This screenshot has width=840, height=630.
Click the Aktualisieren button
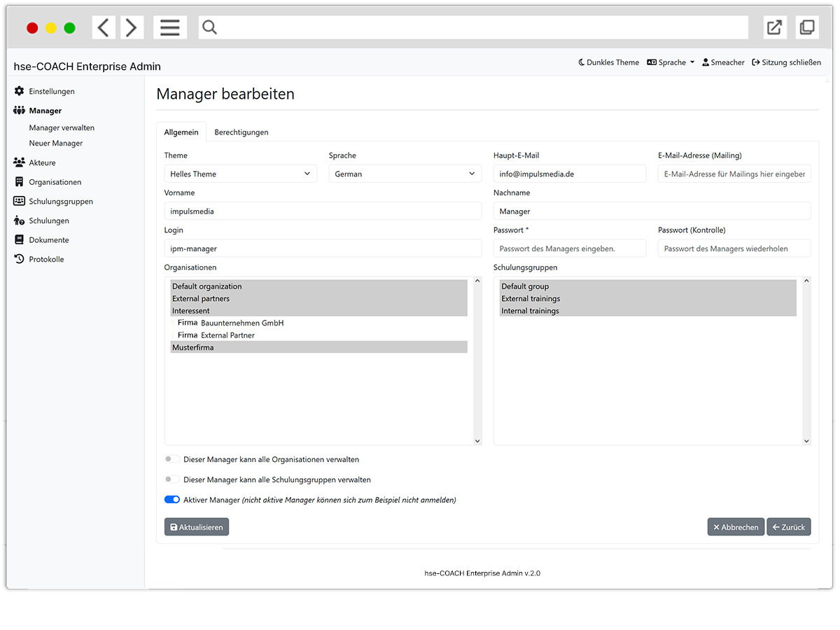pos(196,527)
